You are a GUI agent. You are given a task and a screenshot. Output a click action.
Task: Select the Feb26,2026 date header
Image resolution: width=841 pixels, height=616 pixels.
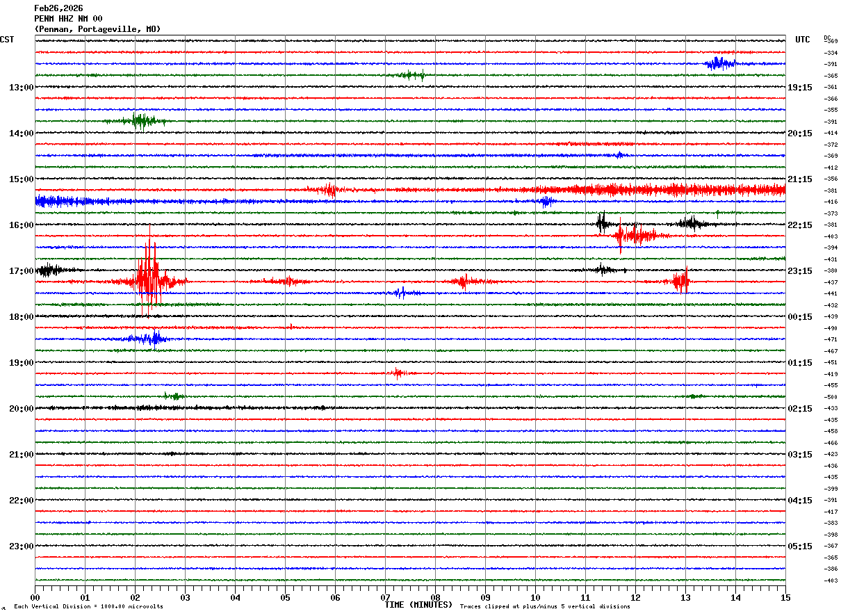click(58, 8)
